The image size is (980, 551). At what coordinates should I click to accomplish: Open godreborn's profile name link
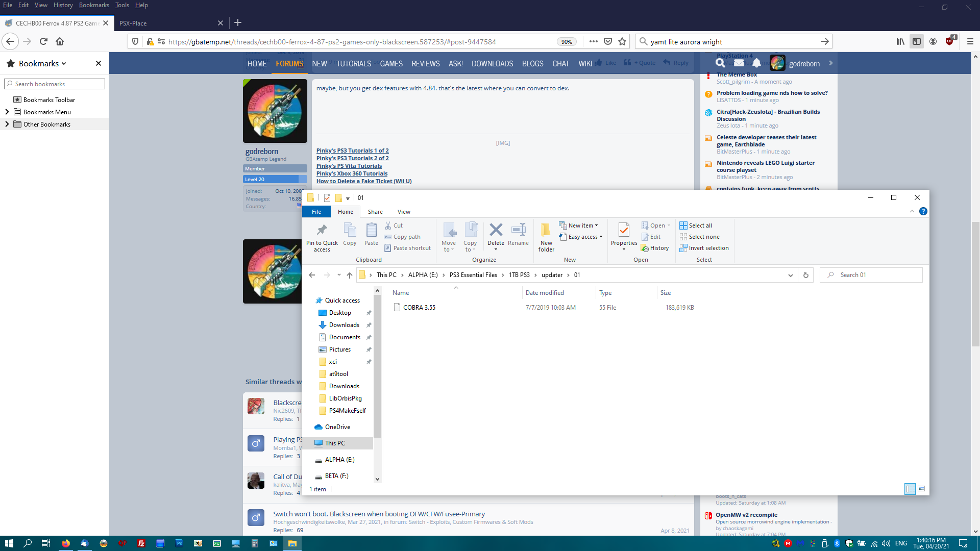pyautogui.click(x=262, y=151)
